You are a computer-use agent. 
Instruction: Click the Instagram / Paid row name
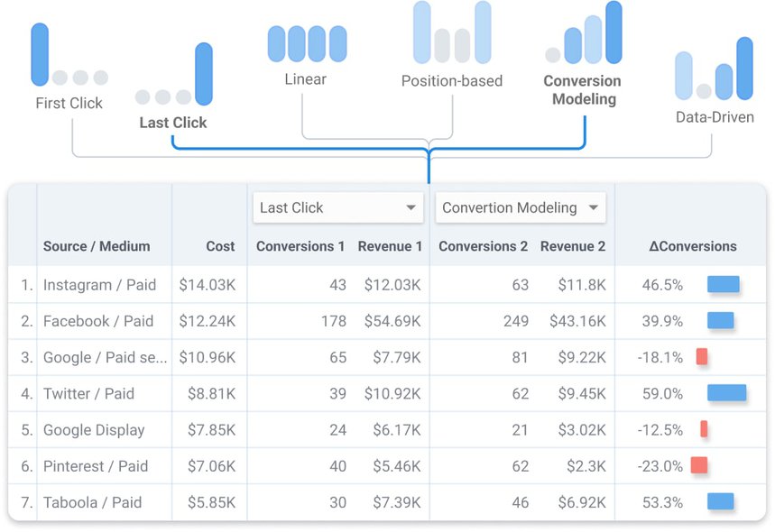(x=99, y=285)
